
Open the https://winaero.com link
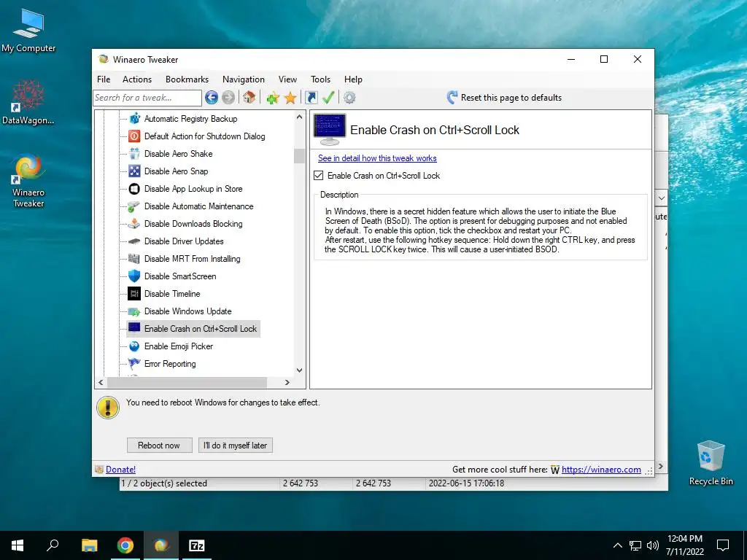(601, 470)
